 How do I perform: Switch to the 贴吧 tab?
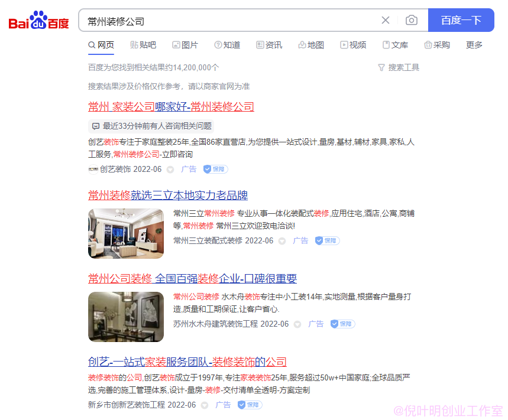pos(143,45)
